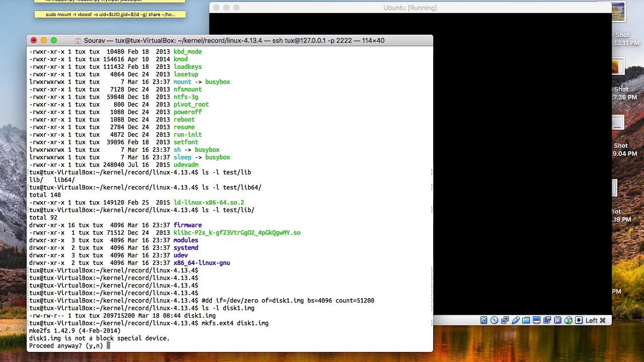Click the 'ntfs-3g' file name
This screenshot has width=644, height=362.
click(x=186, y=97)
